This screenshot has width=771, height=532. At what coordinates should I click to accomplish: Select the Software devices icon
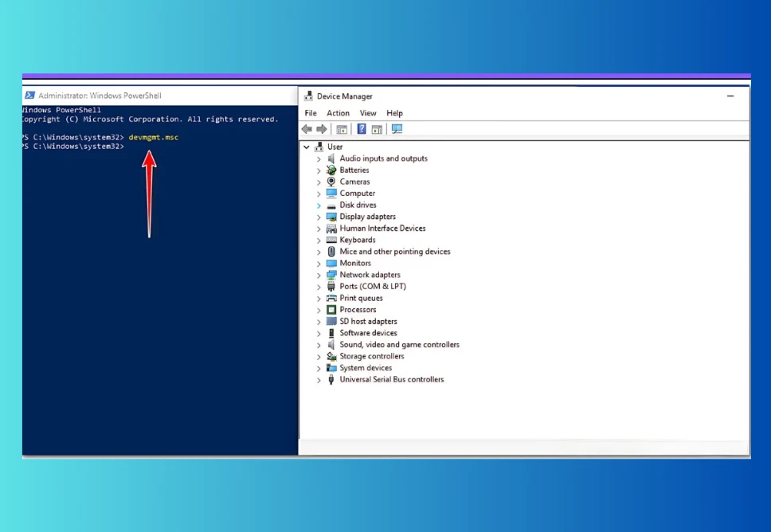click(x=331, y=333)
